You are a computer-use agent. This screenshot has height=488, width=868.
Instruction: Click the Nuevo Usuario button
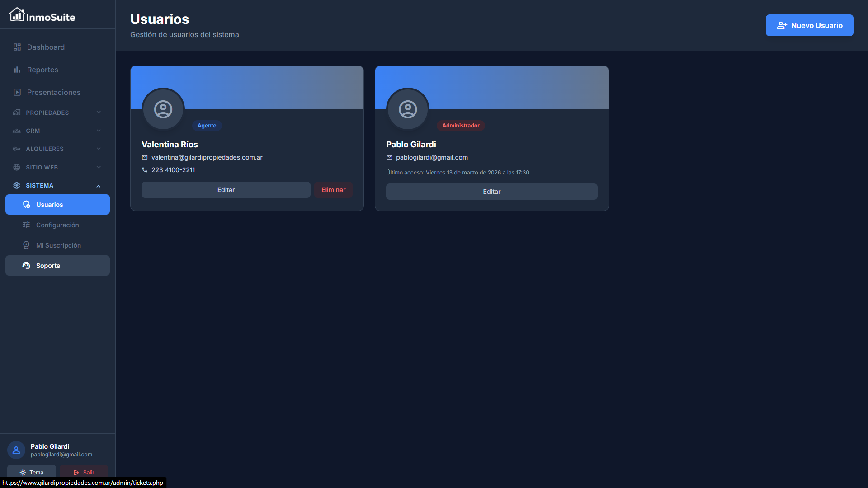(809, 25)
